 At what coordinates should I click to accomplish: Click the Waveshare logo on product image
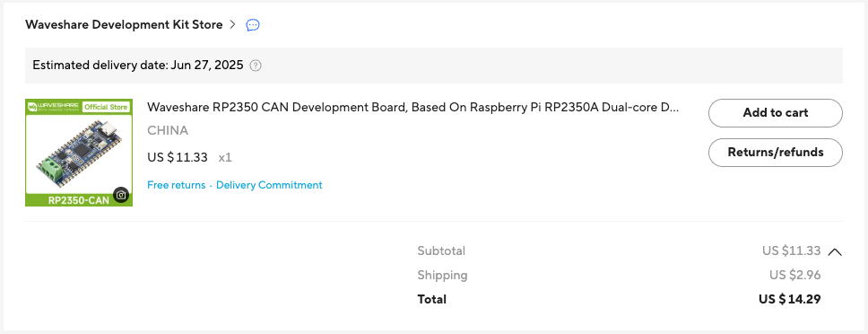[54, 106]
